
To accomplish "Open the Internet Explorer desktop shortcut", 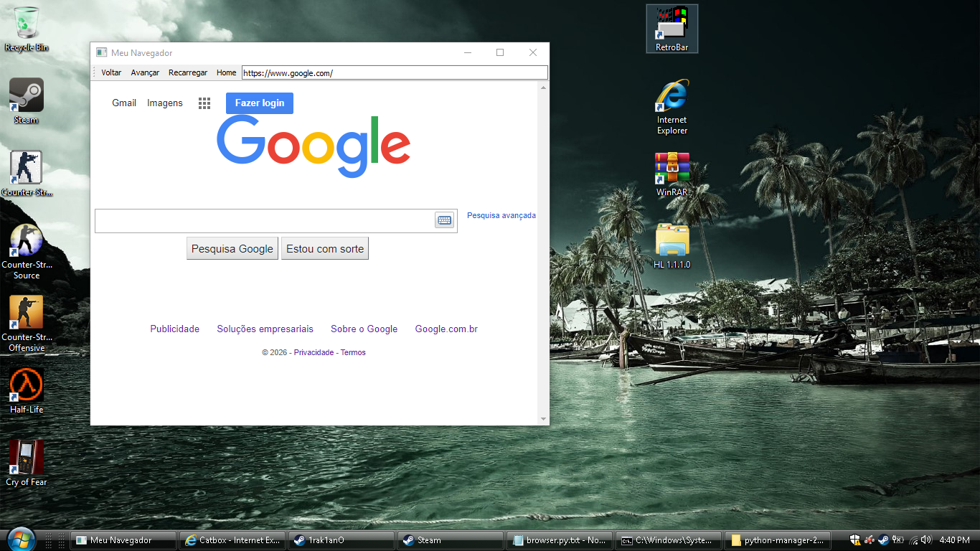I will click(x=672, y=97).
